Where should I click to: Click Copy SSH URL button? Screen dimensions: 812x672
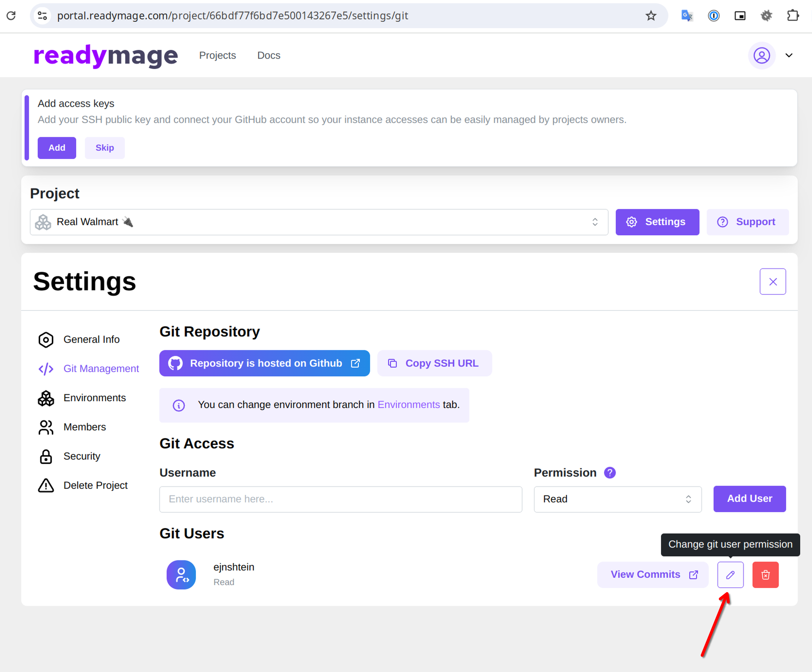coord(434,363)
